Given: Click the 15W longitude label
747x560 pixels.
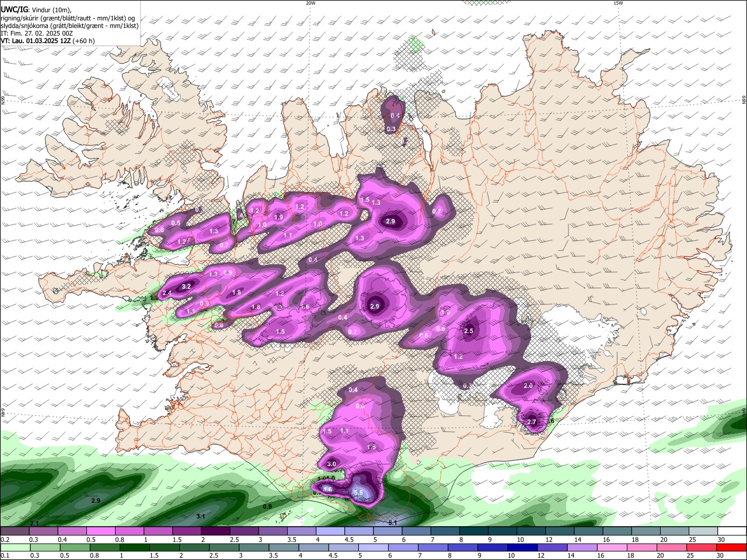Looking at the screenshot, I should pos(618,3).
